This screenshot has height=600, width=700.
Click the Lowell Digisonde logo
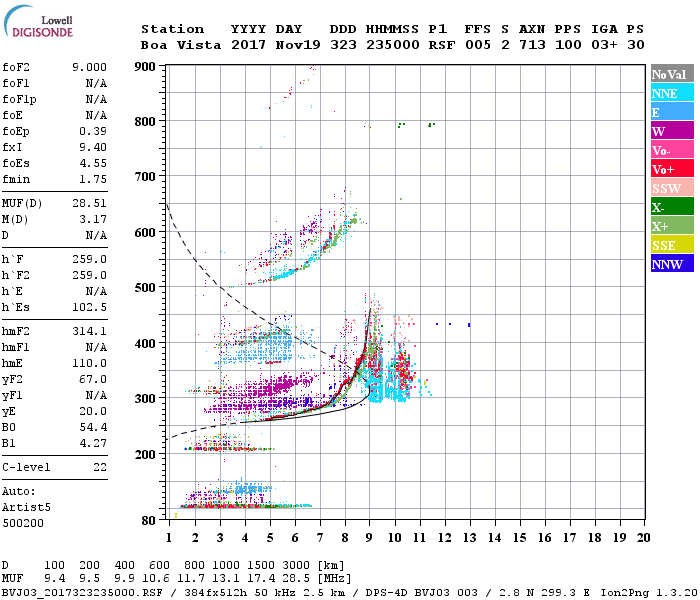pyautogui.click(x=38, y=22)
